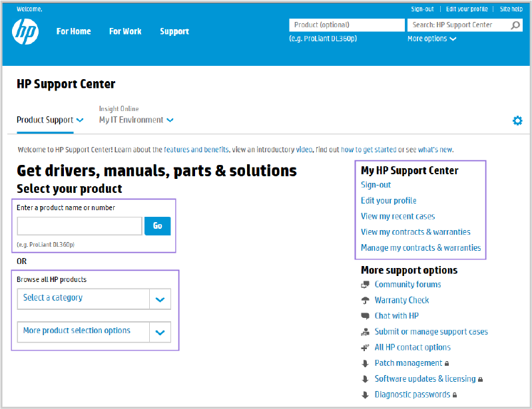This screenshot has width=532, height=409.
Task: Click the Patch management download icon
Action: click(365, 364)
